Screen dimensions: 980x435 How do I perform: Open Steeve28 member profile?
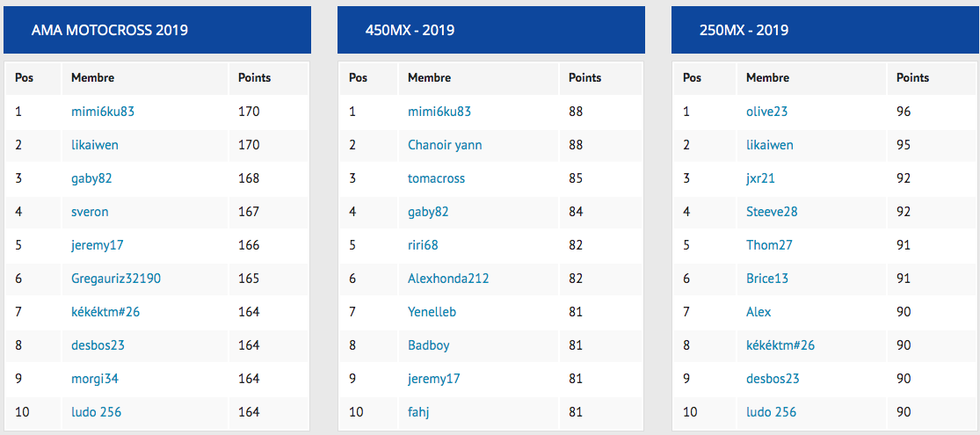point(772,212)
